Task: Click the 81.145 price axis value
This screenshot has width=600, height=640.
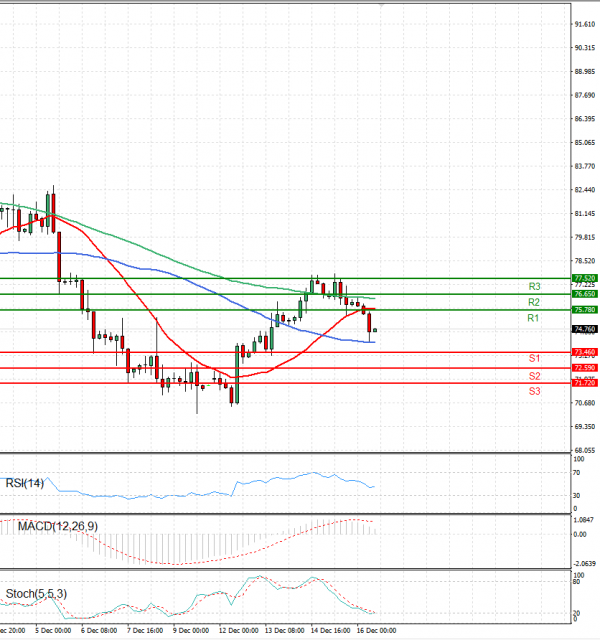Action: pyautogui.click(x=585, y=213)
